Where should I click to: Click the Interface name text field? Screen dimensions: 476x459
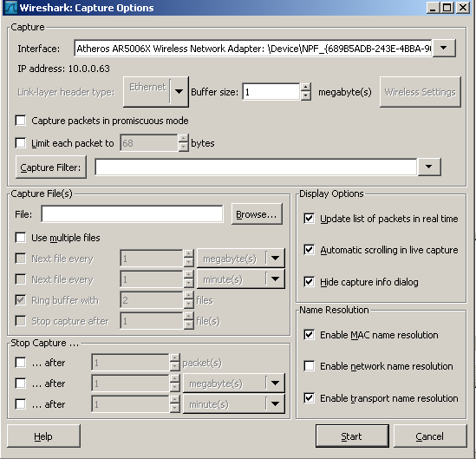[x=253, y=48]
